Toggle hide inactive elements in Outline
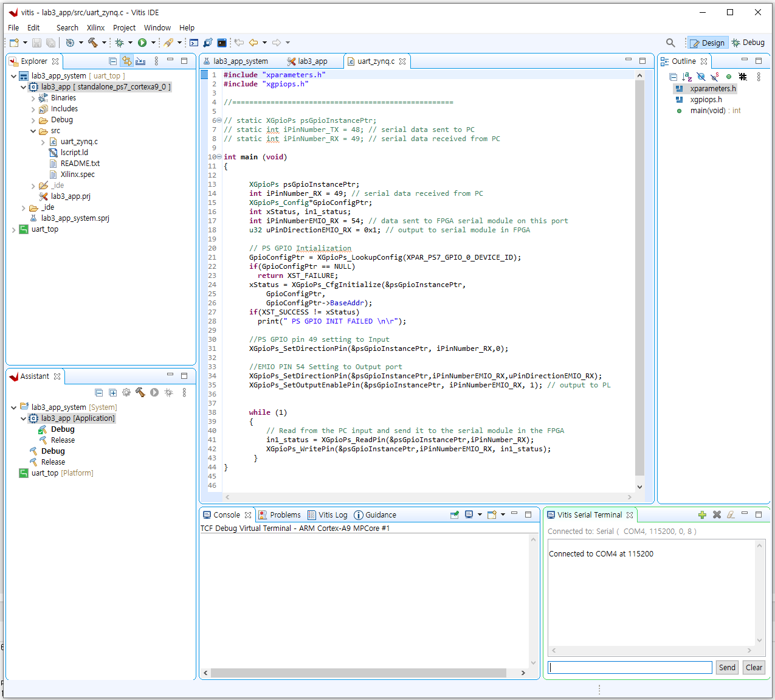The height and width of the screenshot is (700, 775). tap(743, 77)
